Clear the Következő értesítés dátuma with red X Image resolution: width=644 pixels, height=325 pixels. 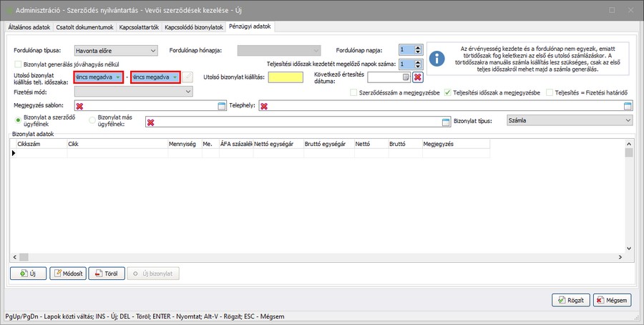coord(418,77)
